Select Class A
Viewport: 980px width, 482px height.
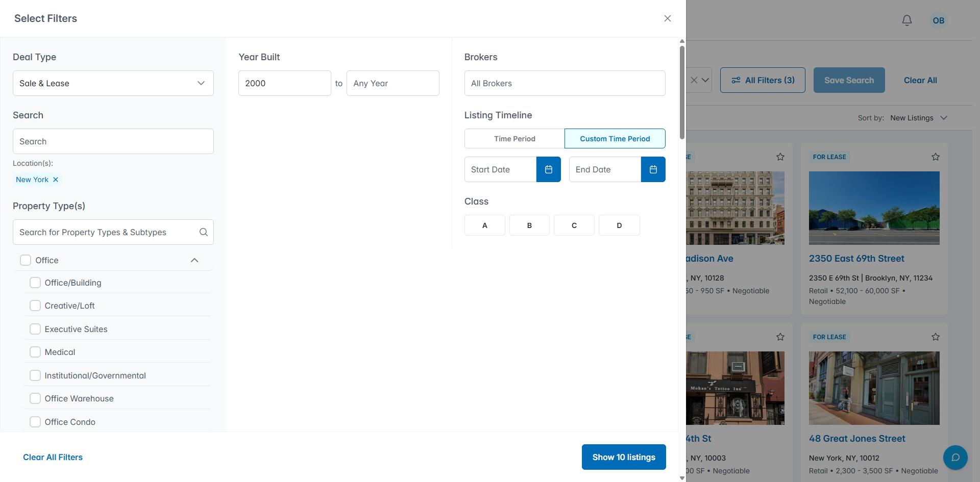pyautogui.click(x=485, y=225)
